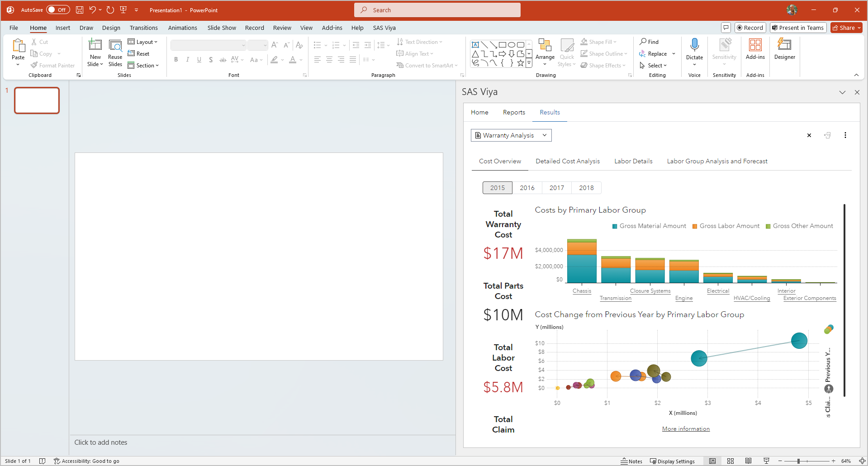Open the Warranty Analysis report dropdown
Image resolution: width=868 pixels, height=466 pixels.
tap(545, 135)
